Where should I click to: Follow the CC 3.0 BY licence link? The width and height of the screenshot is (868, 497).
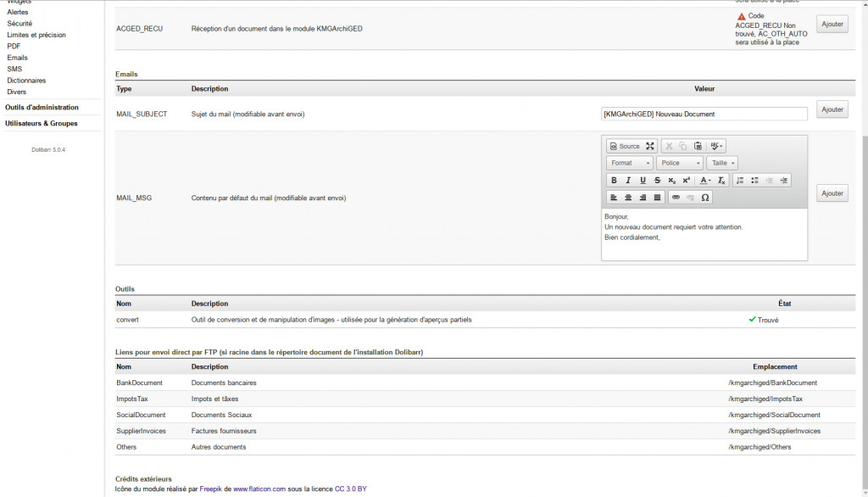[351, 489]
